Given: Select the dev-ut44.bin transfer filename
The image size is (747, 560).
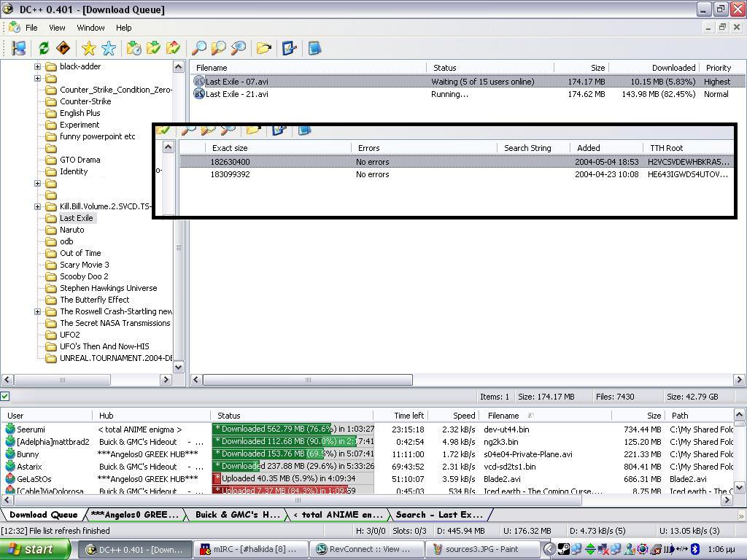Looking at the screenshot, I should (506, 429).
